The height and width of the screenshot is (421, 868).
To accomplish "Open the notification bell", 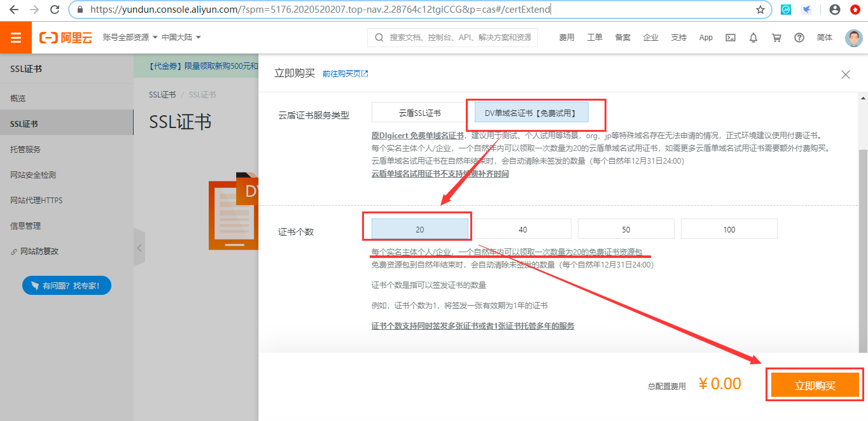I will tap(753, 38).
